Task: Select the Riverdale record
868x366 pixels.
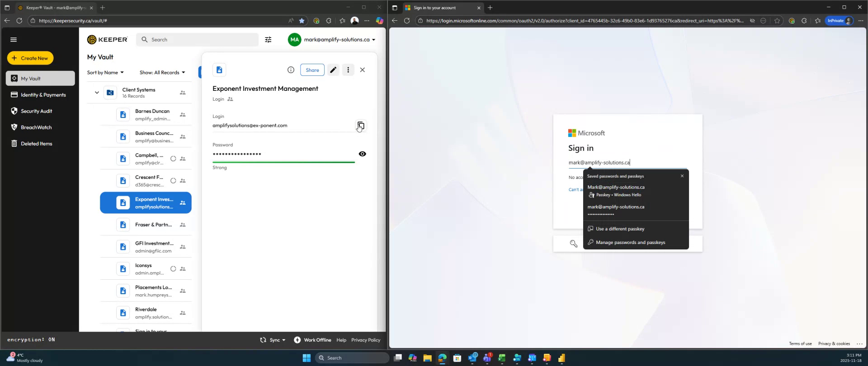Action: [x=146, y=313]
